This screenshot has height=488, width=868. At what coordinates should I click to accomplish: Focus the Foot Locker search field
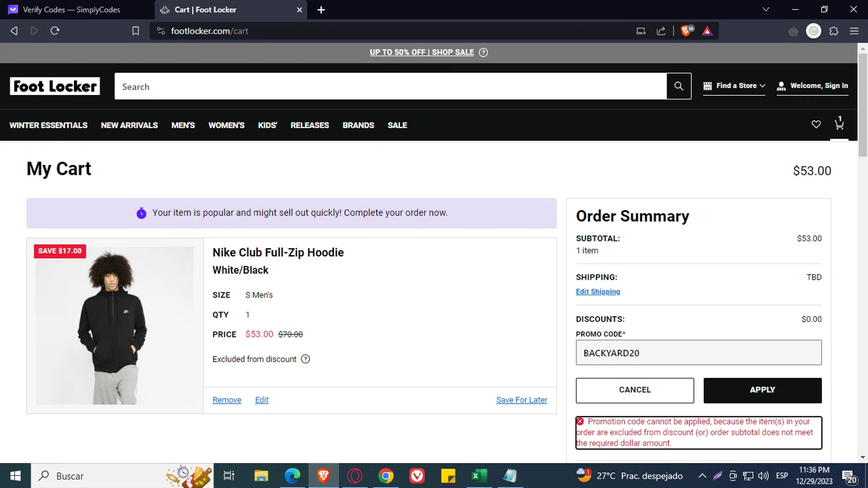click(x=391, y=86)
